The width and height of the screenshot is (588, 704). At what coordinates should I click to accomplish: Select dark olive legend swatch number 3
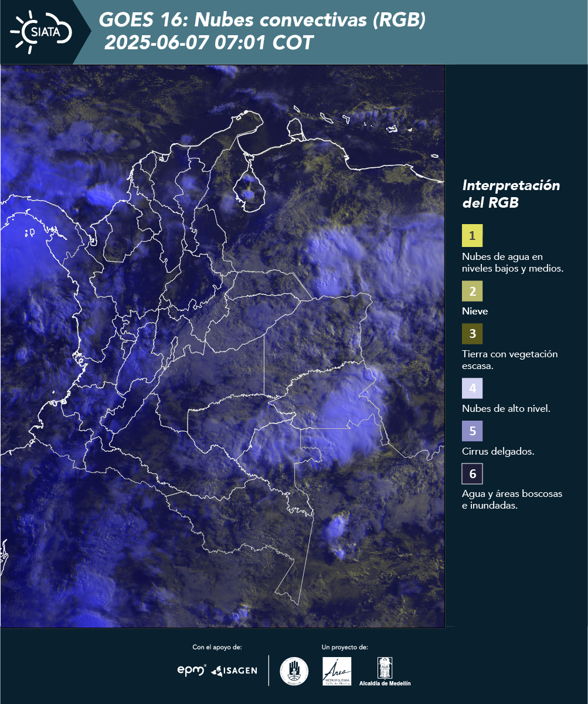(472, 334)
